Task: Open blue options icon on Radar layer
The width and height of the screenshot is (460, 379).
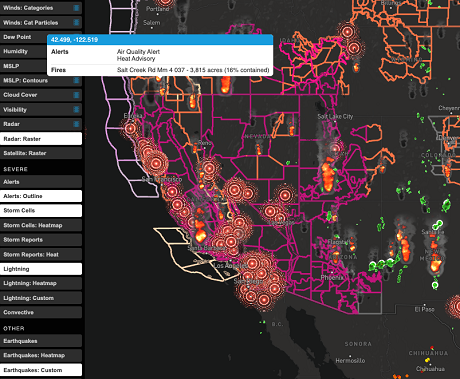Action: (x=76, y=124)
